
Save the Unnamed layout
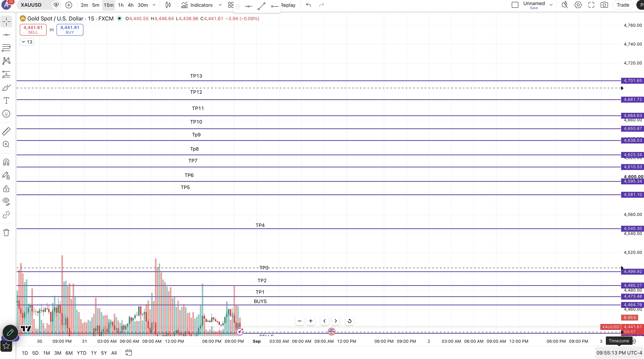[534, 8]
